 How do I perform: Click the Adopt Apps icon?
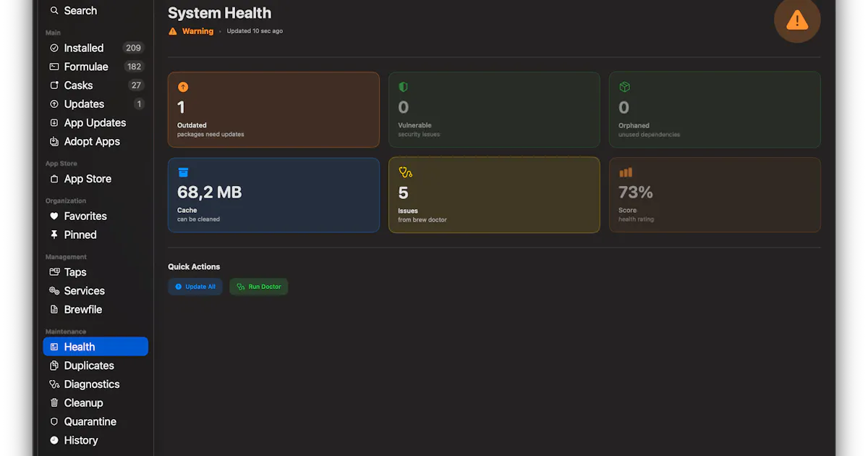(54, 142)
